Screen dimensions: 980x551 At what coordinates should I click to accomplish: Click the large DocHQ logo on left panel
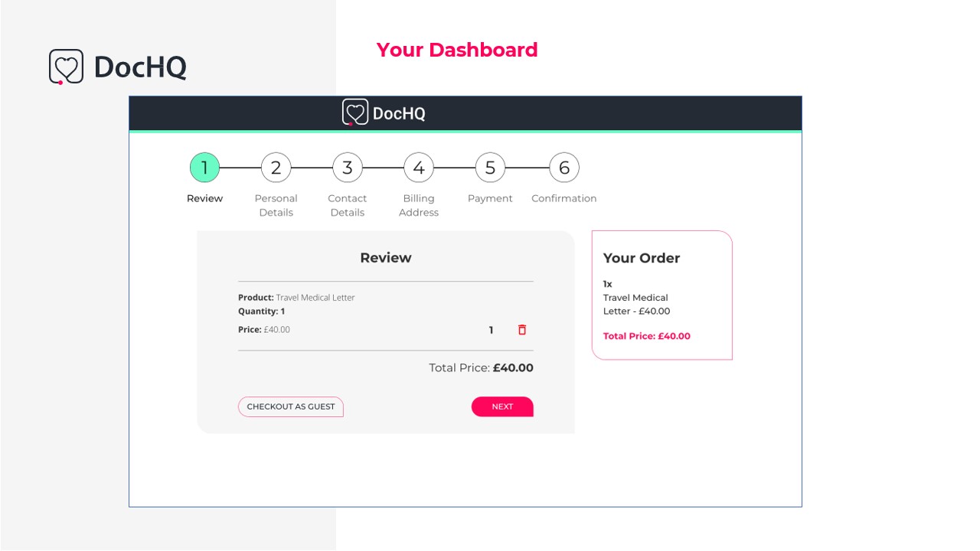[118, 67]
